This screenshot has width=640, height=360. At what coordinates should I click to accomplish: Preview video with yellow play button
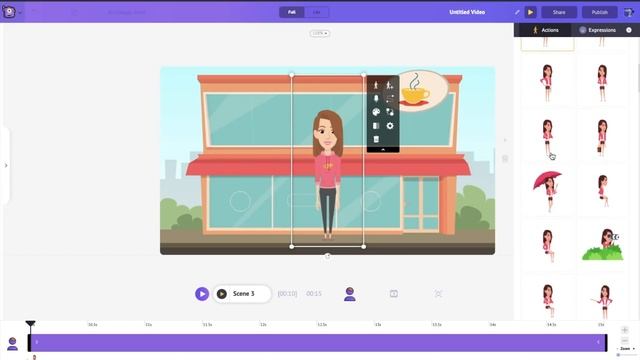pos(531,12)
